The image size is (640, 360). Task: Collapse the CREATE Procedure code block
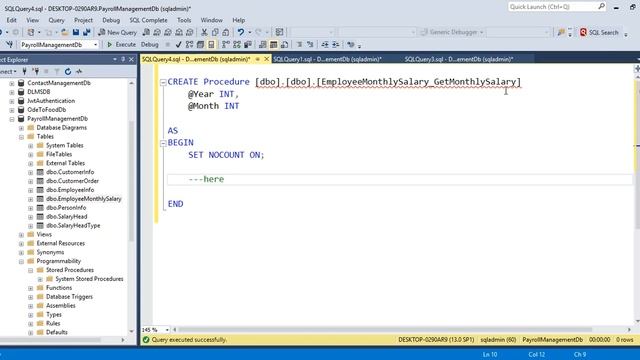tap(163, 82)
